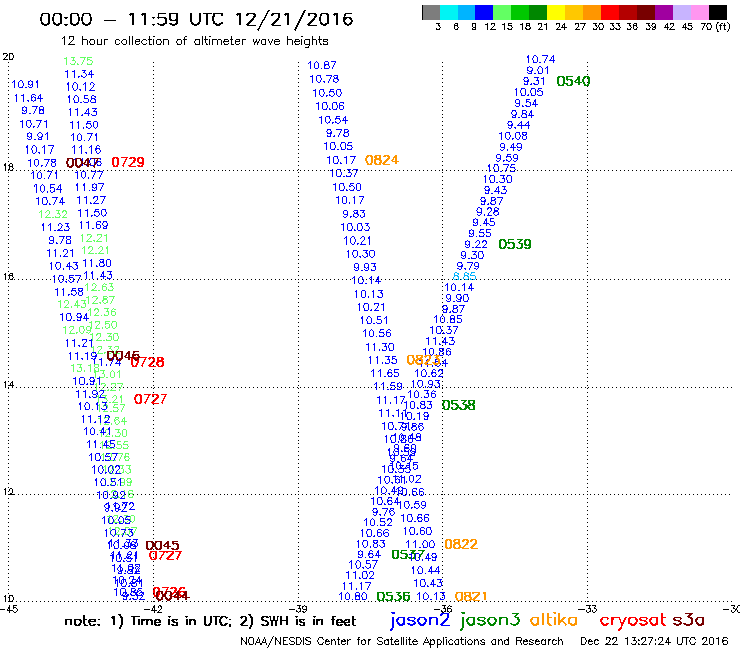Click the green '0538' time label
The height and width of the screenshot is (650, 740).
tap(459, 405)
